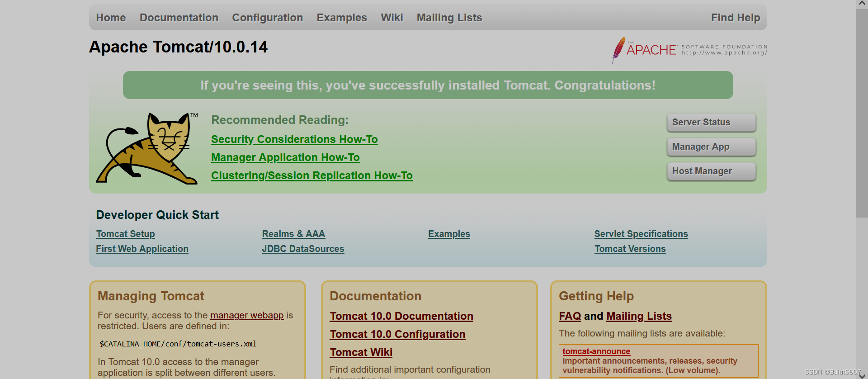Open Tomcat 10.0 Configuration link
The width and height of the screenshot is (868, 379).
click(397, 334)
